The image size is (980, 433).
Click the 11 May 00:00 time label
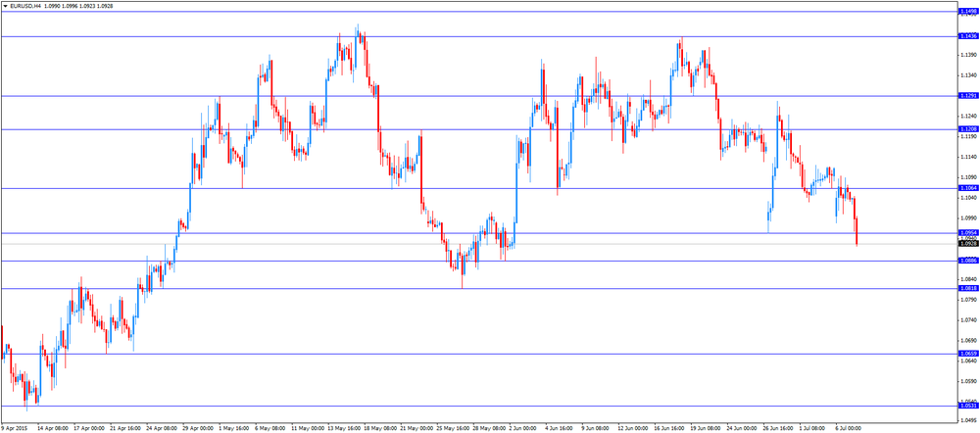click(306, 429)
